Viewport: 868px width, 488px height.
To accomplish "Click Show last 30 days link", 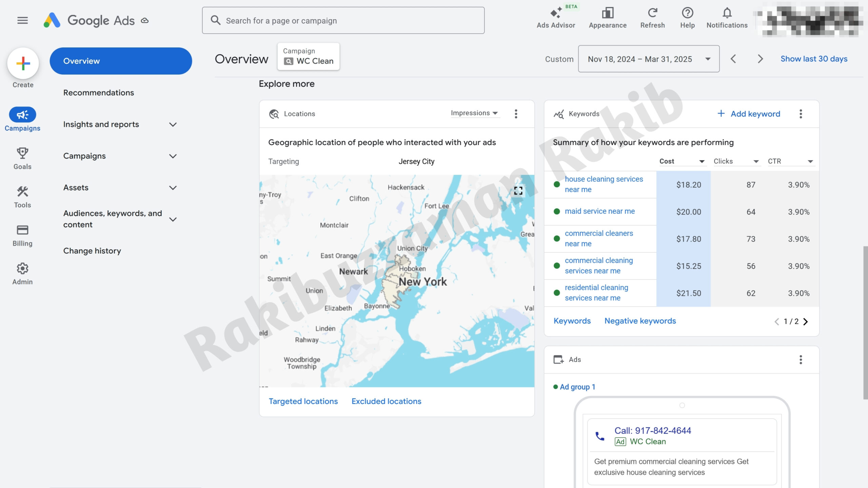I will [x=814, y=59].
